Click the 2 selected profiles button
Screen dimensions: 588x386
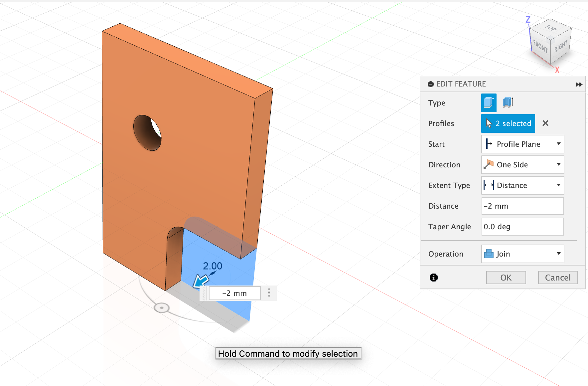point(508,123)
